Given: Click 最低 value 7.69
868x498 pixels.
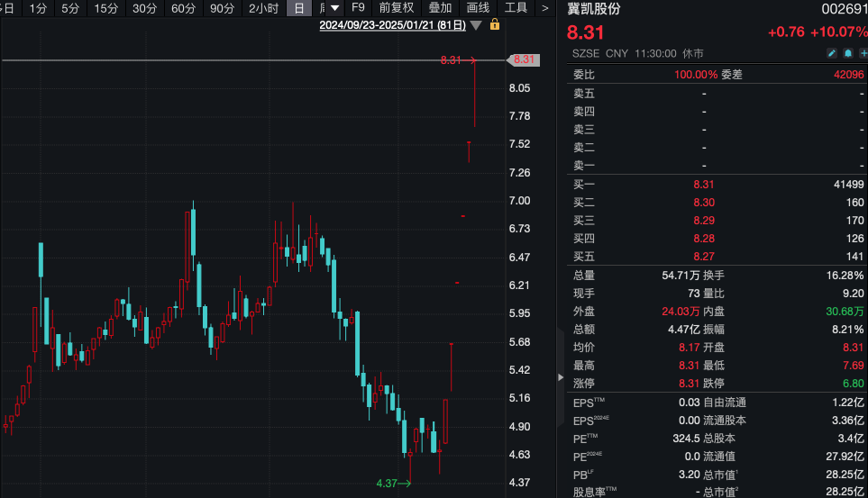Looking at the screenshot, I should 853,366.
